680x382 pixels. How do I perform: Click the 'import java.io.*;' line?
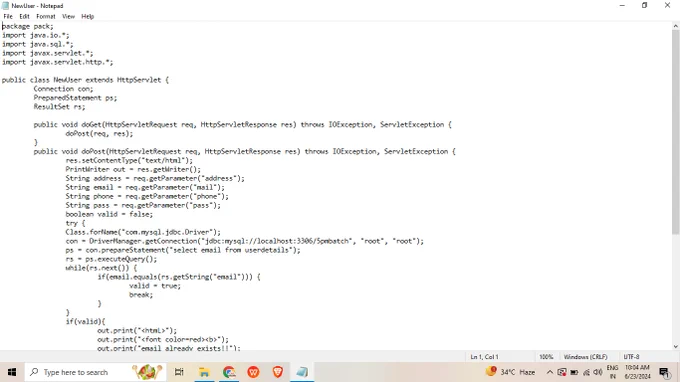36,35
